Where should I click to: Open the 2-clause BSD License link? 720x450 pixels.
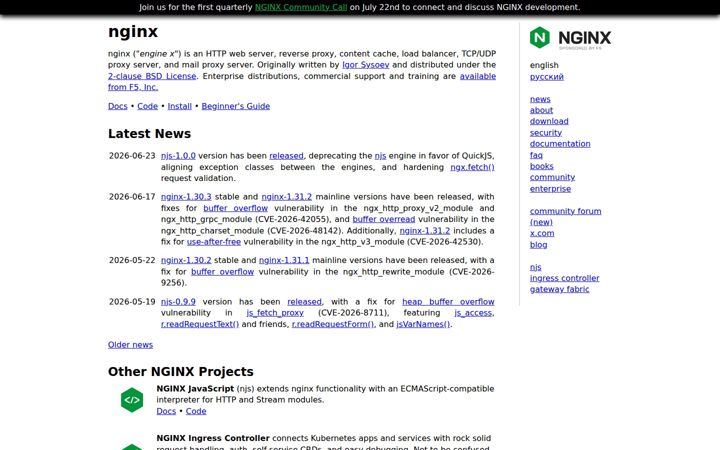(152, 76)
